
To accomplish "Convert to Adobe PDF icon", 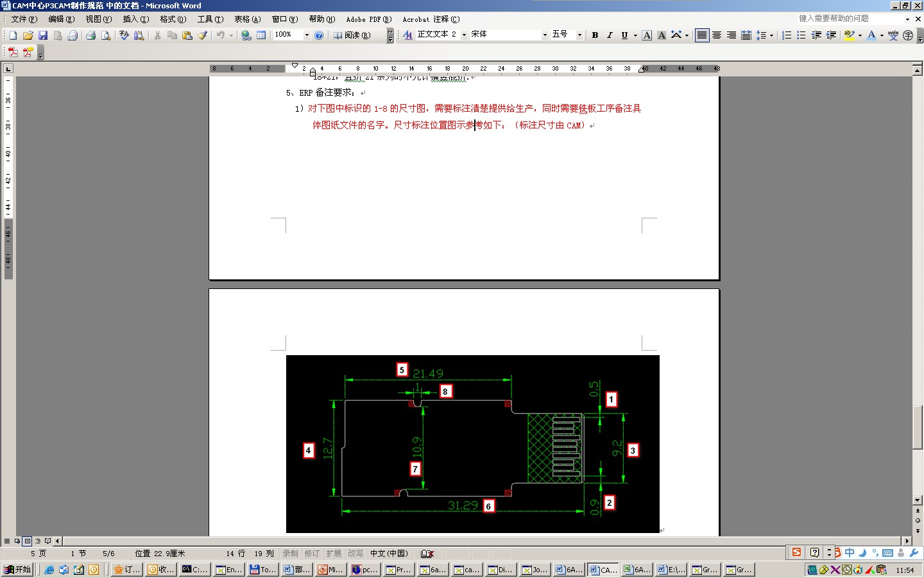I will (13, 52).
